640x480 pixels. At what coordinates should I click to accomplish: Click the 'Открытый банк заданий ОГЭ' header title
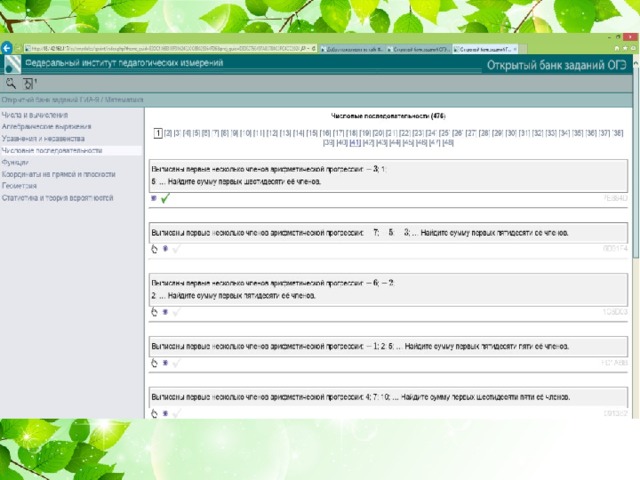(x=557, y=65)
